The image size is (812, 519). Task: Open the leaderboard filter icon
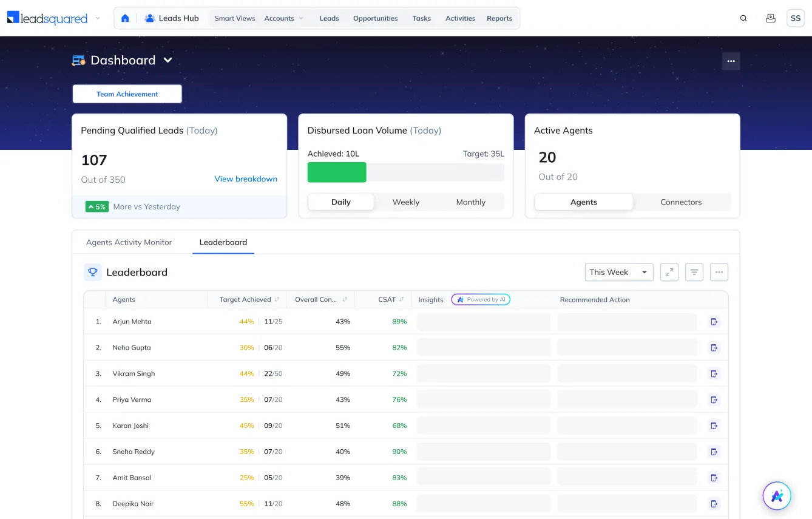tap(694, 273)
